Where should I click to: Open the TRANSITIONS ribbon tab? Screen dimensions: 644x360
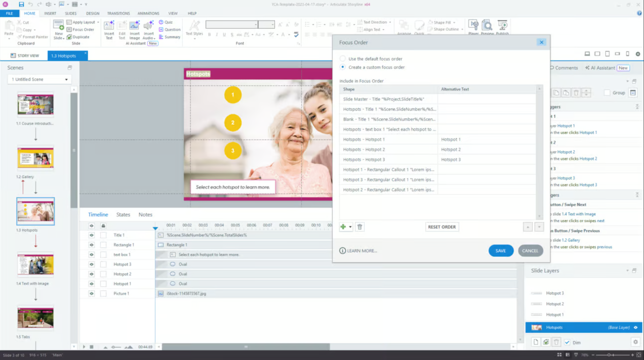118,13
